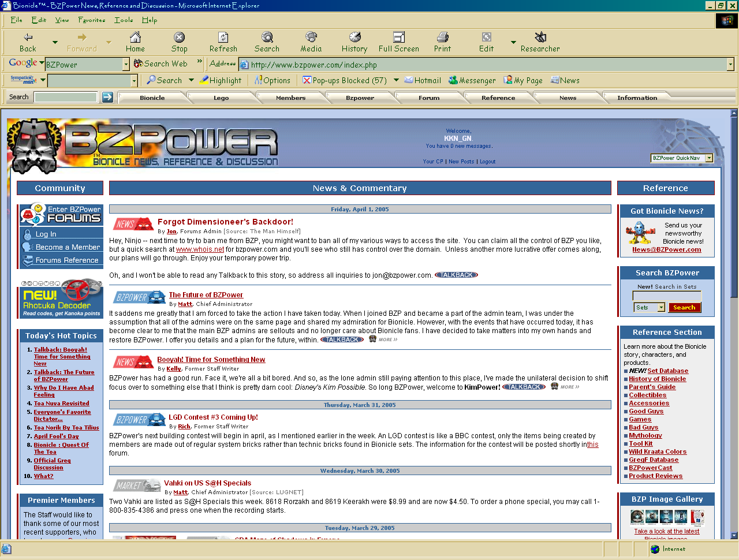The image size is (739, 560).
Task: Open the Researcher tool
Action: pos(540,42)
